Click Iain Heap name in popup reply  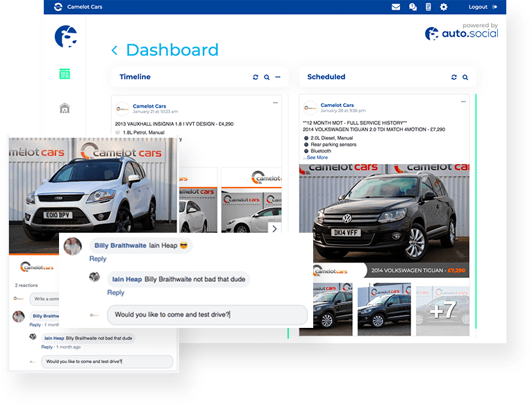127,279
